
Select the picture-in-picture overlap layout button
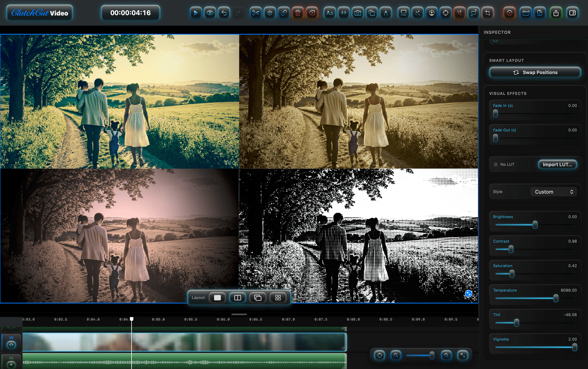pos(258,298)
